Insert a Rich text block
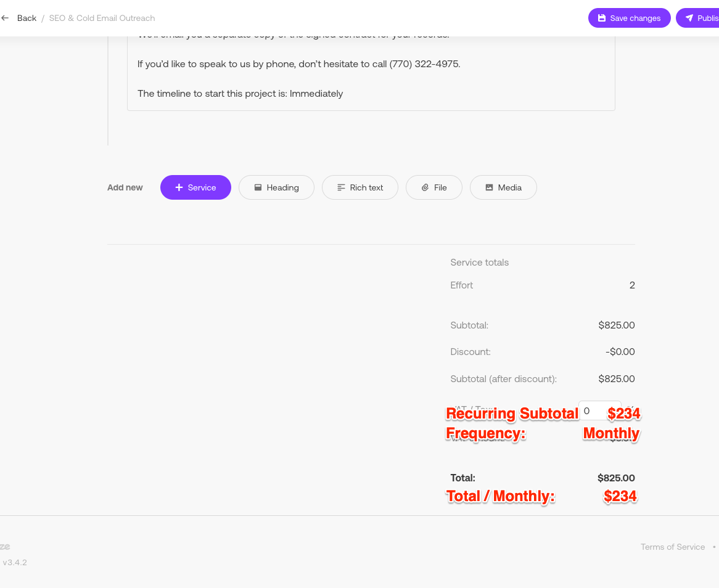This screenshot has height=588, width=719. pyautogui.click(x=360, y=187)
